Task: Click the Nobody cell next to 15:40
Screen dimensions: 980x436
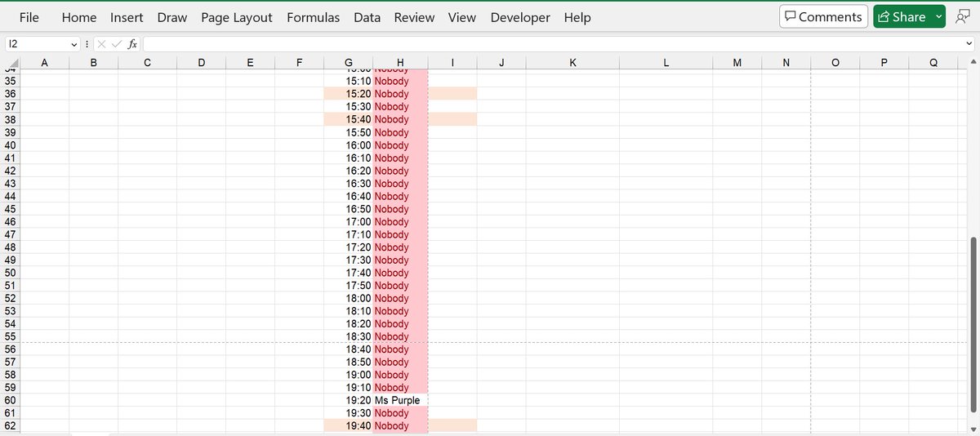Action: (x=400, y=119)
